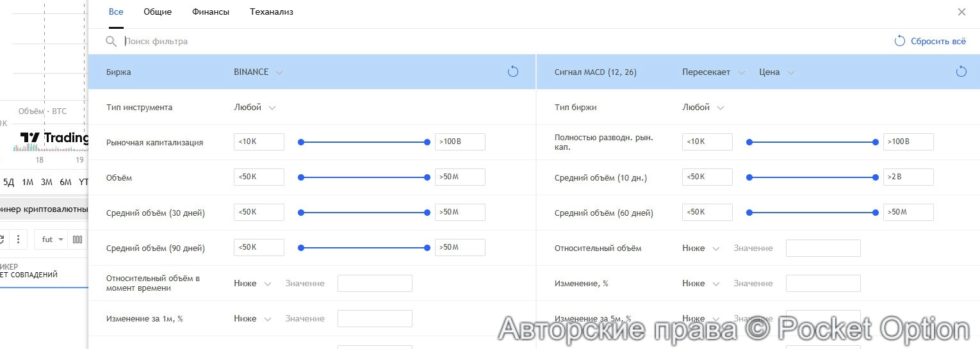Open the Пересекает condition dropdown
The image size is (980, 349).
click(713, 72)
